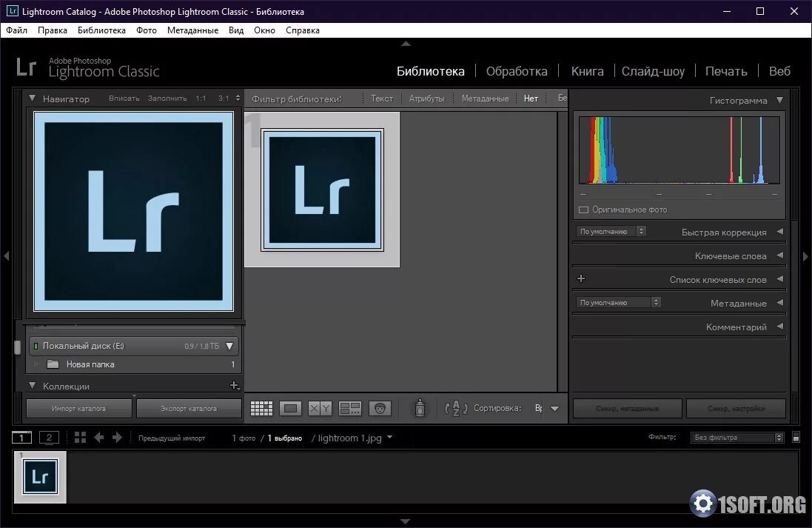Filter library by Атрибуты

coord(426,98)
